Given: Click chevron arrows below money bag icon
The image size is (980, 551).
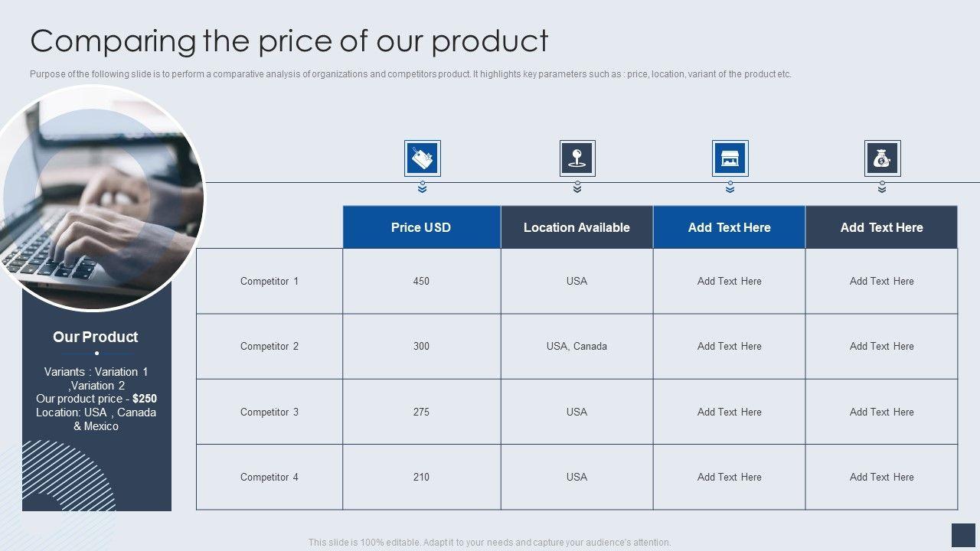Looking at the screenshot, I should point(882,187).
